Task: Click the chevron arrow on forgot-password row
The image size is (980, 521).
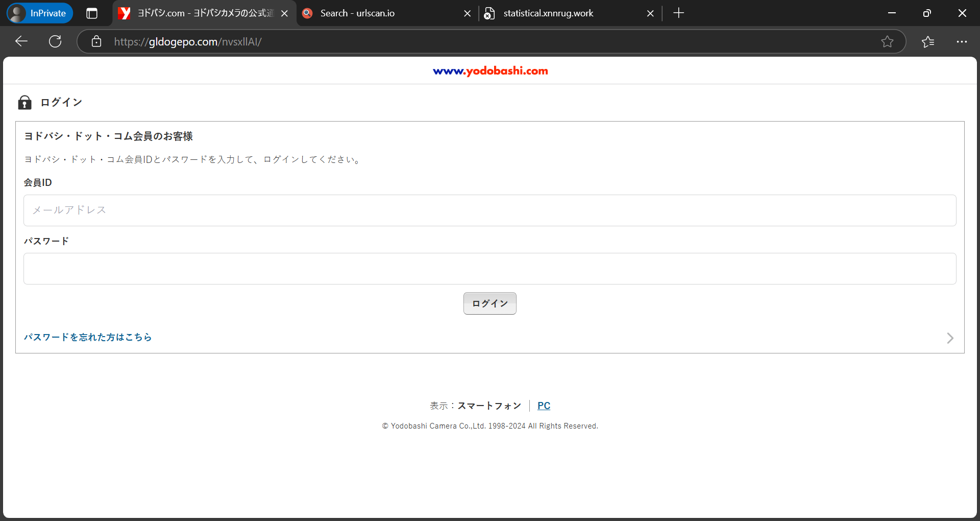Action: pyautogui.click(x=950, y=338)
